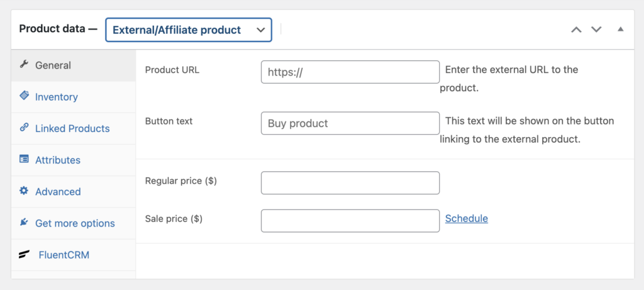644x290 pixels.
Task: Click the Button text label
Action: 169,121
